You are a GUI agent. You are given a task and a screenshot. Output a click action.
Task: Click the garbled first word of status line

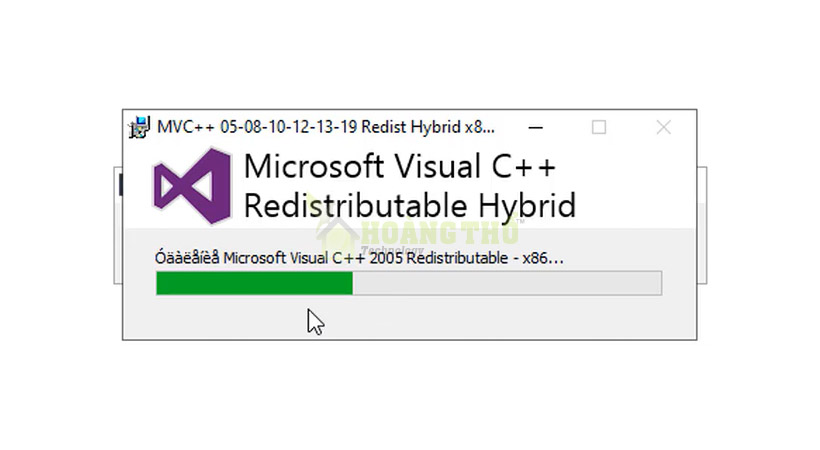(x=187, y=258)
